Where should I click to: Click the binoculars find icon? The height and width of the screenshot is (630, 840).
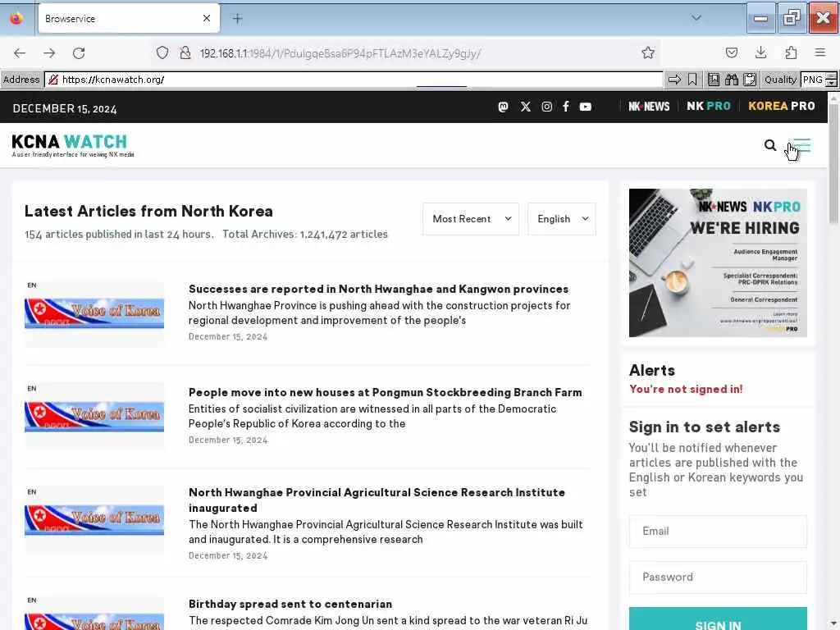[731, 80]
